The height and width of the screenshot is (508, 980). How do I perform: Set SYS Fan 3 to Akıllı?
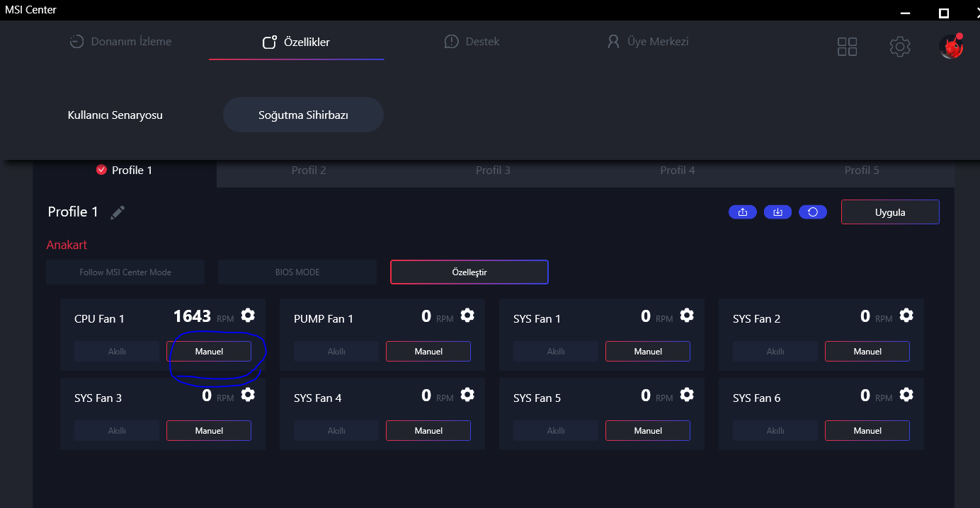coord(117,431)
